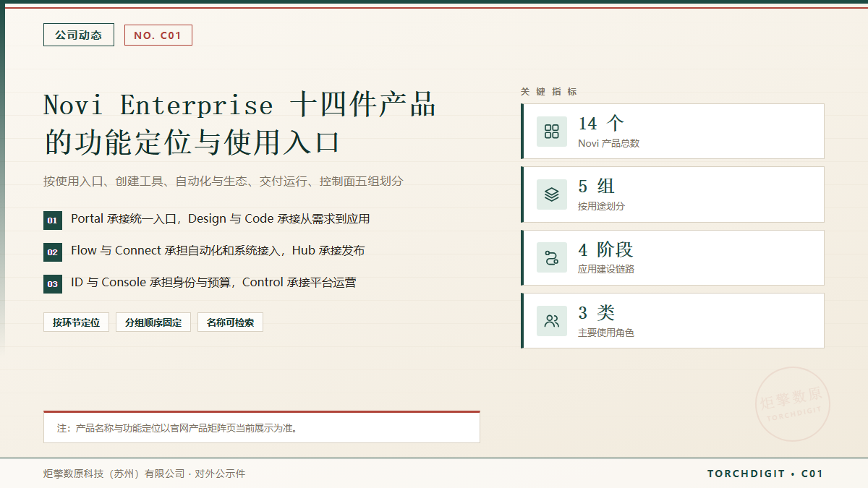Viewport: 868px width, 488px height.
Task: Click the 01 number badge
Action: click(x=53, y=221)
